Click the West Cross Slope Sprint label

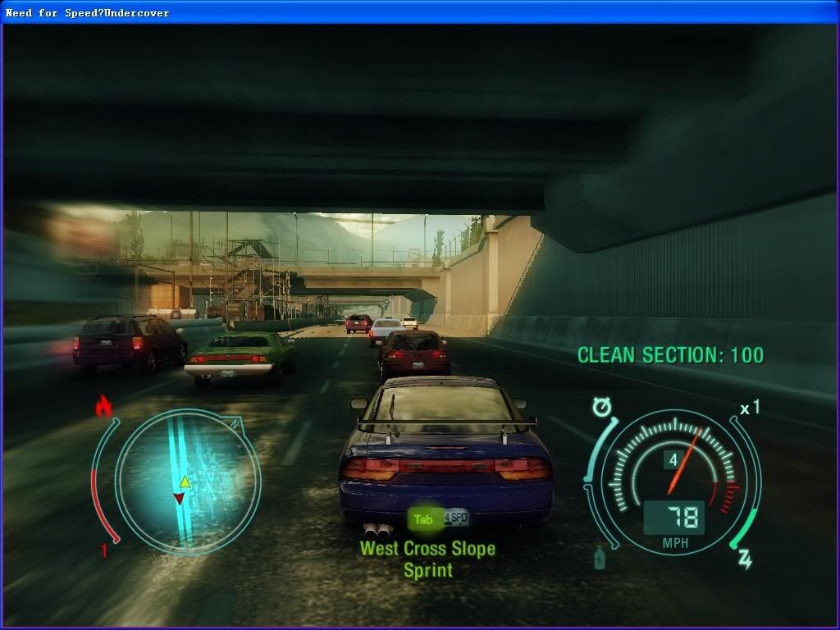coord(427,559)
